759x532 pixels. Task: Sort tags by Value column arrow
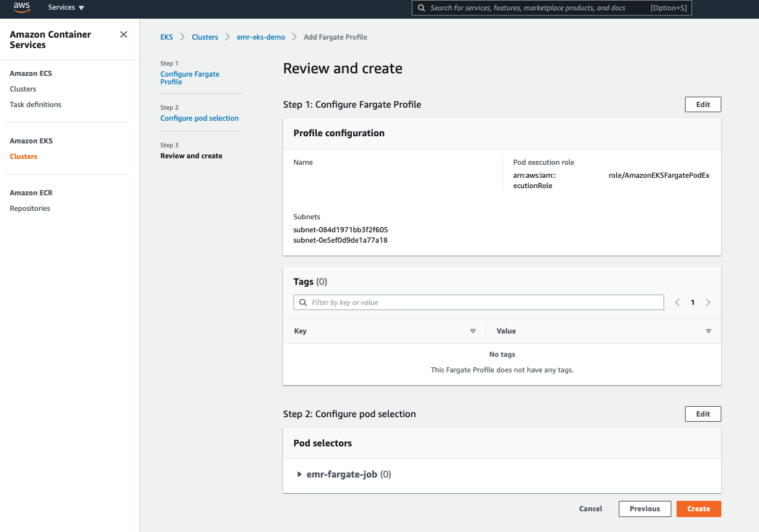click(x=708, y=331)
